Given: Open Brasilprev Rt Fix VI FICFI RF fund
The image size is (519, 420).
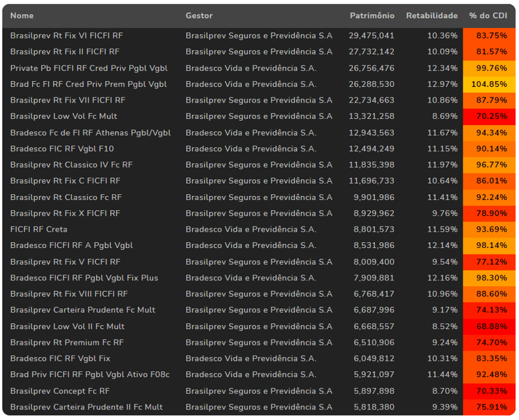Looking at the screenshot, I should pos(66,36).
